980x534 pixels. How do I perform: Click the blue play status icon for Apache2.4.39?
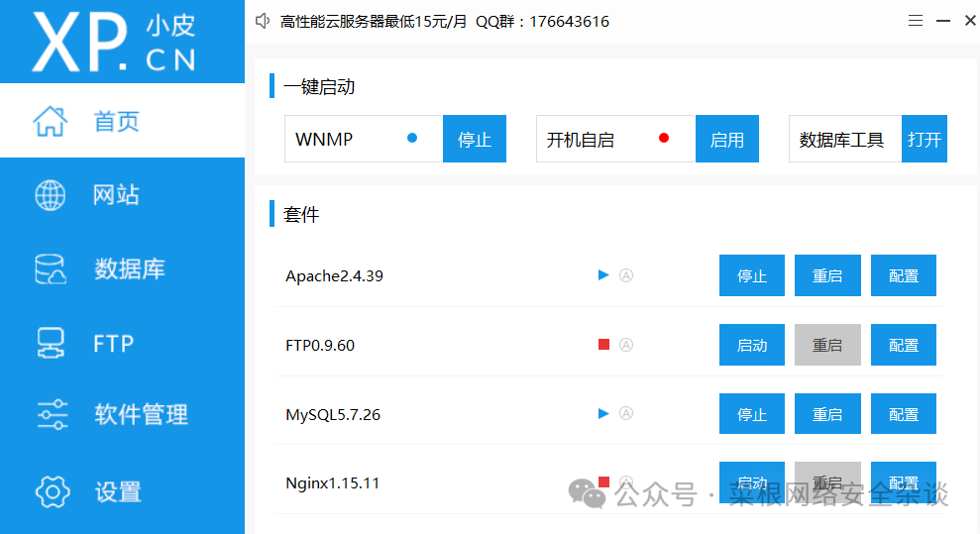pyautogui.click(x=603, y=274)
